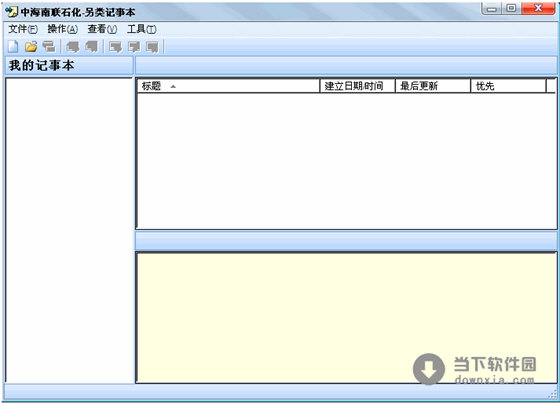Open the 查看(V) menu
Screen dimensions: 560x404
coord(102,29)
